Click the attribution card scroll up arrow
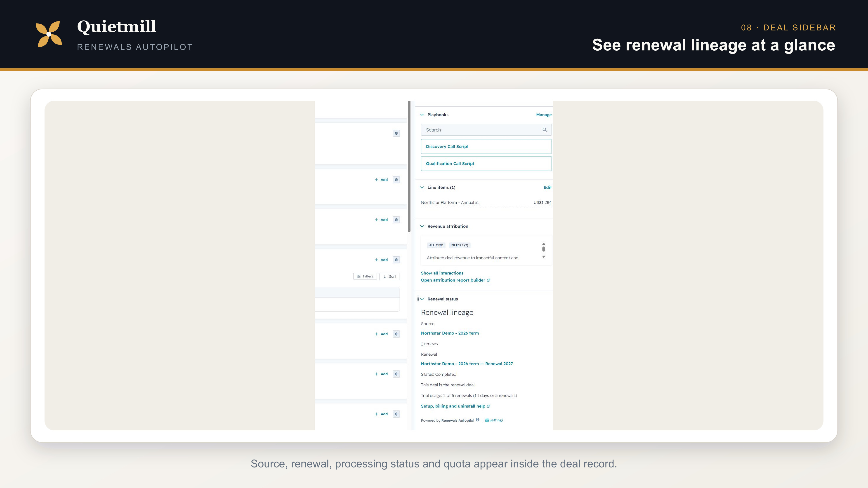This screenshot has width=868, height=488. [543, 244]
